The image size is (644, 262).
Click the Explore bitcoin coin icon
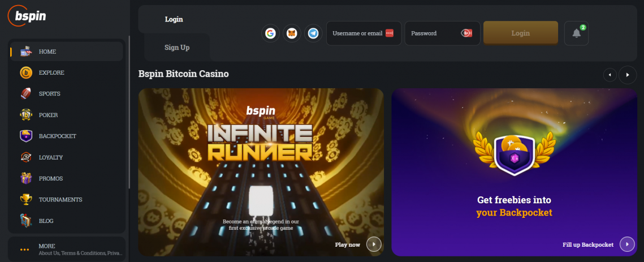pyautogui.click(x=26, y=73)
